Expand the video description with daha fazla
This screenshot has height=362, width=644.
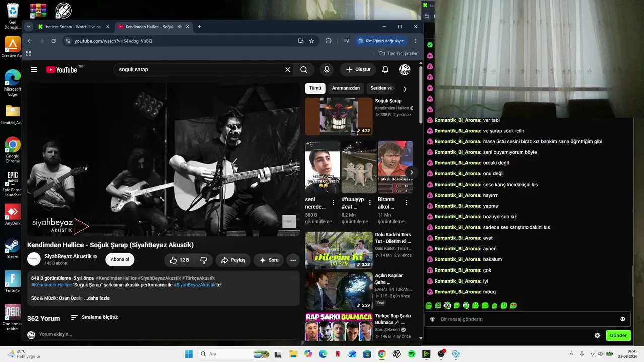click(97, 298)
